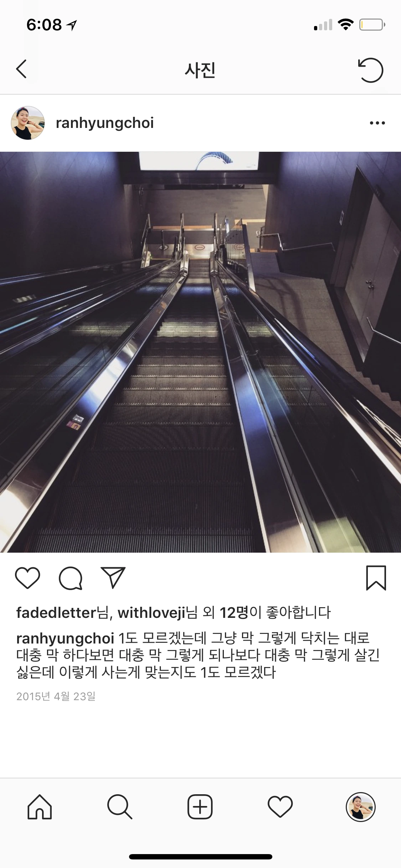Screen dimensions: 401x868
Task: Open ranhyungchoi profile picture at post top
Action: pos(28,123)
